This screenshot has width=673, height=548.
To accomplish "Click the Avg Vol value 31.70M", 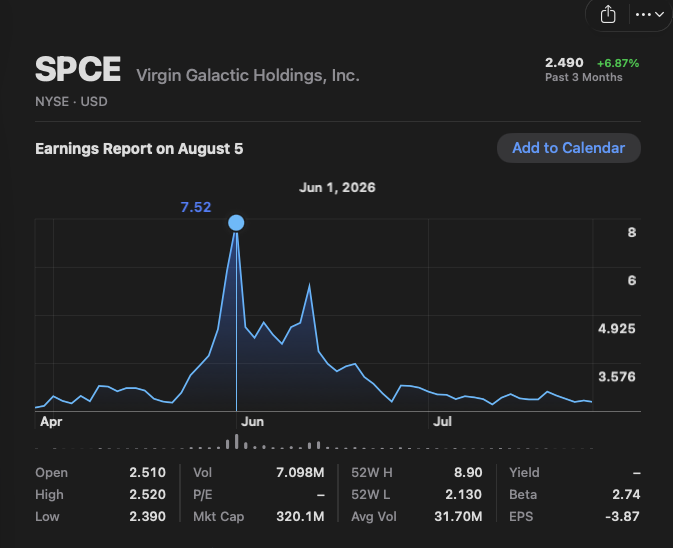I will click(458, 516).
